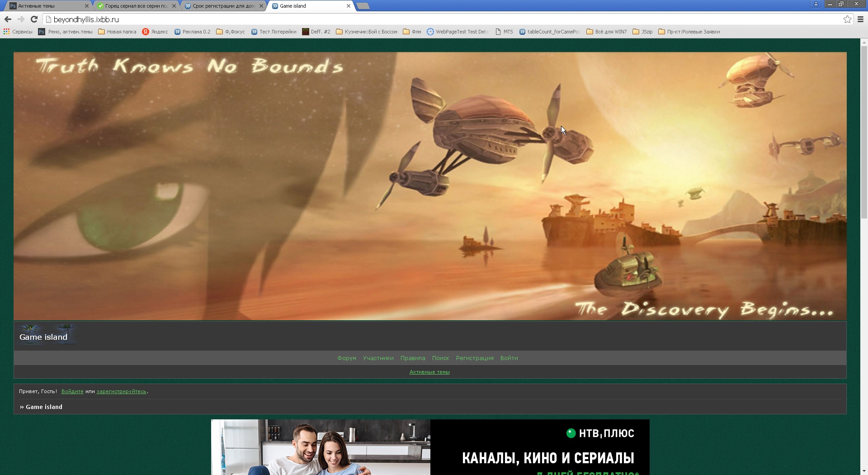Expand the Ф,Фокус bookmark folder

pyautogui.click(x=231, y=32)
